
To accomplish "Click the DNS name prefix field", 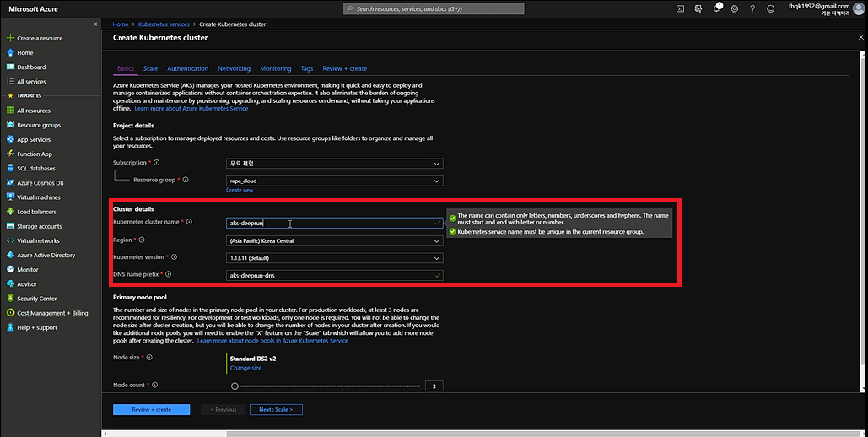I will pyautogui.click(x=334, y=275).
